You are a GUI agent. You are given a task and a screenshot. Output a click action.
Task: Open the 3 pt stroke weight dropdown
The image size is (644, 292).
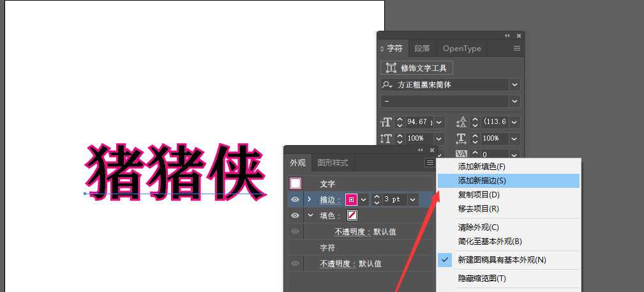tap(412, 199)
